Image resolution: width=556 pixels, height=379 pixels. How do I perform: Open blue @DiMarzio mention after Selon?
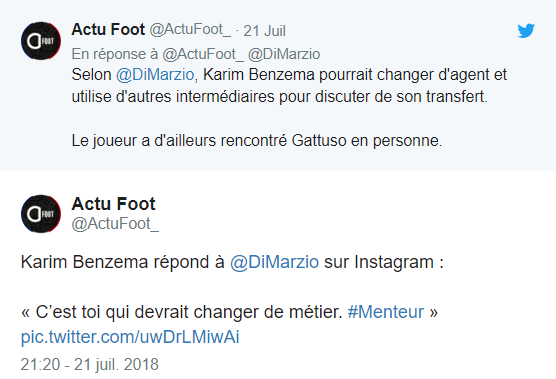tap(155, 75)
